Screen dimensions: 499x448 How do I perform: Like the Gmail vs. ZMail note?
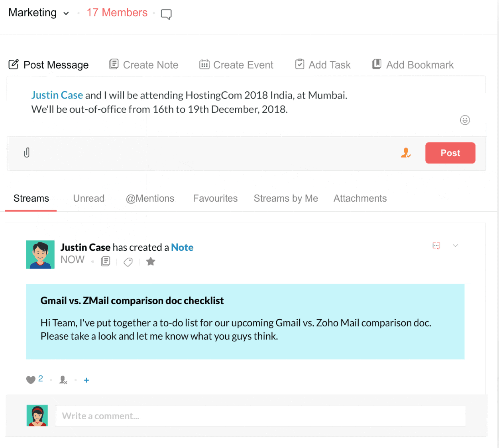[31, 379]
